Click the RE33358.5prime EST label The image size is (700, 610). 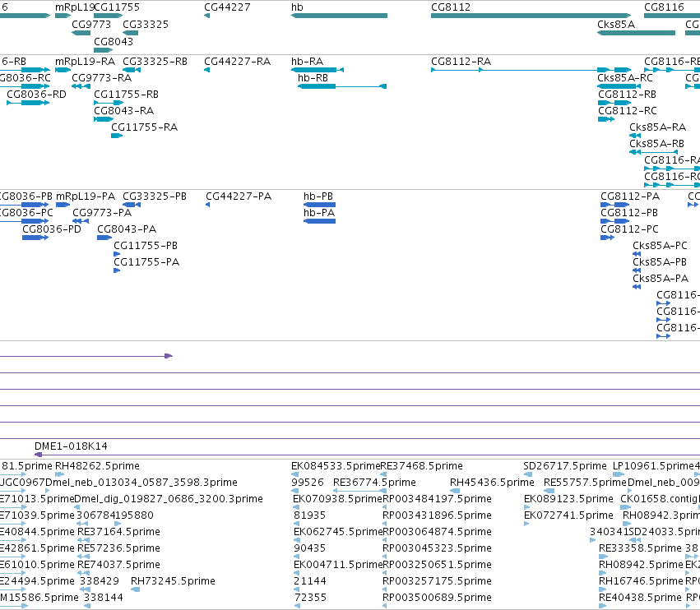(640, 548)
